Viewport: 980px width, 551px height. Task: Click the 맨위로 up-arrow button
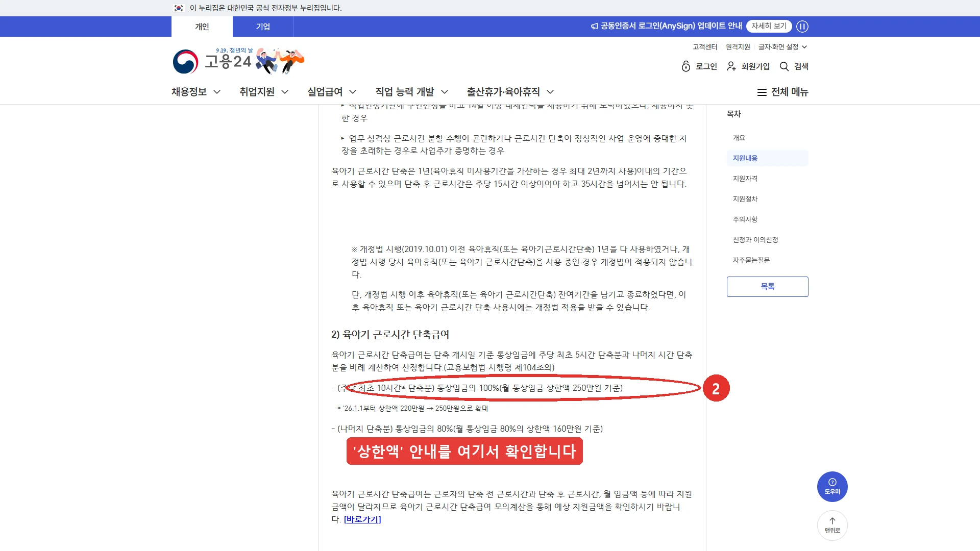tap(832, 525)
